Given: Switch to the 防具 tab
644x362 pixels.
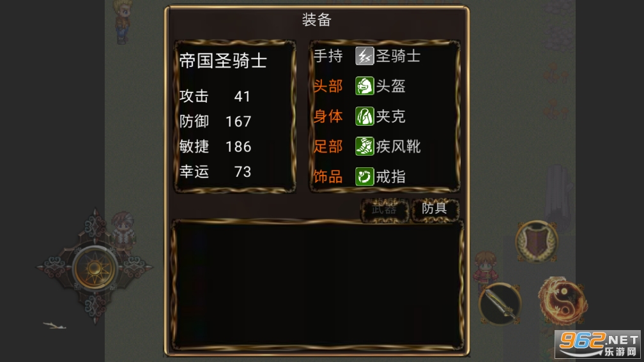Looking at the screenshot, I should click(x=434, y=209).
